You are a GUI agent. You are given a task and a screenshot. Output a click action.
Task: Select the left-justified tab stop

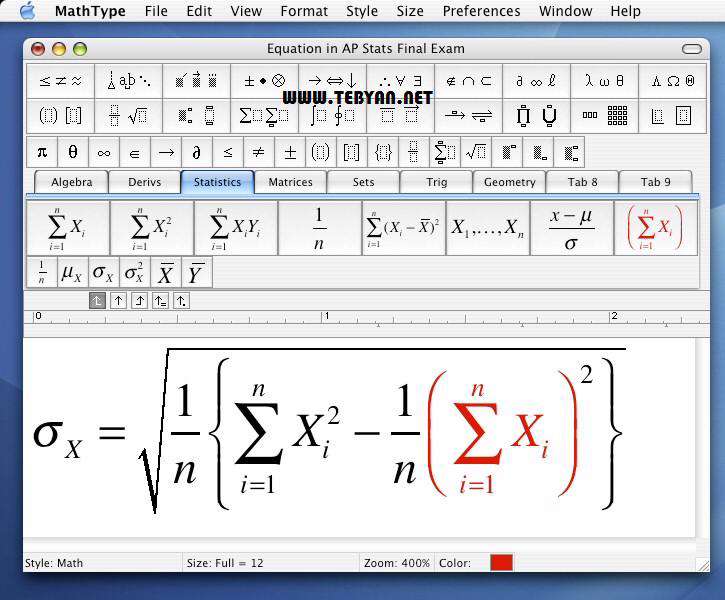pyautogui.click(x=97, y=301)
